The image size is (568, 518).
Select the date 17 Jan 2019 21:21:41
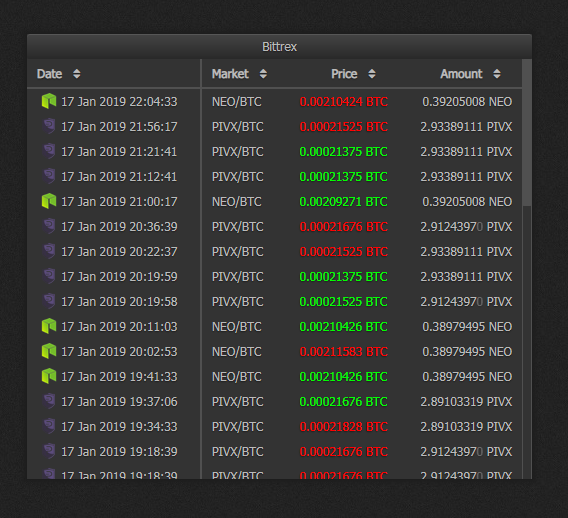point(119,152)
